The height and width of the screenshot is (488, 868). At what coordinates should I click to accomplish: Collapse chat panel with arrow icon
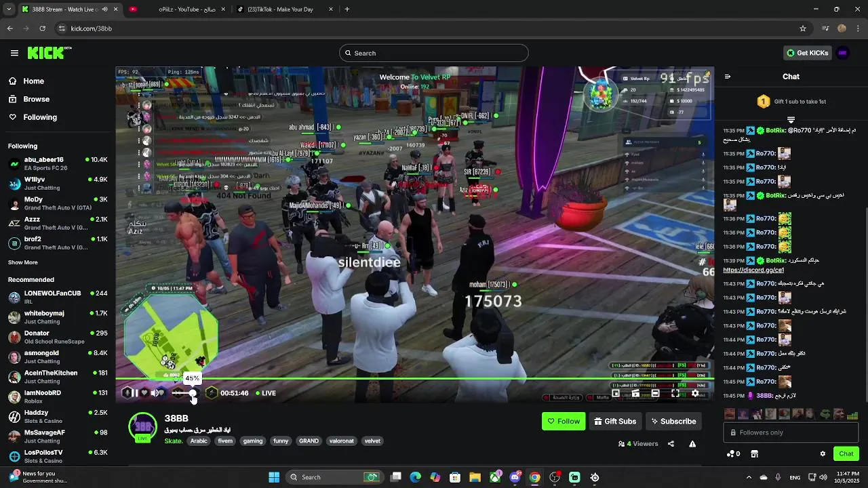(728, 77)
